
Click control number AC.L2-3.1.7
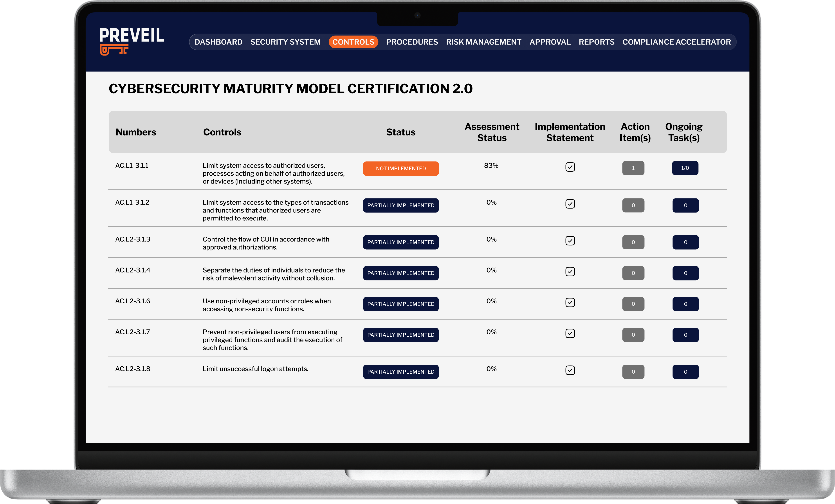click(132, 332)
